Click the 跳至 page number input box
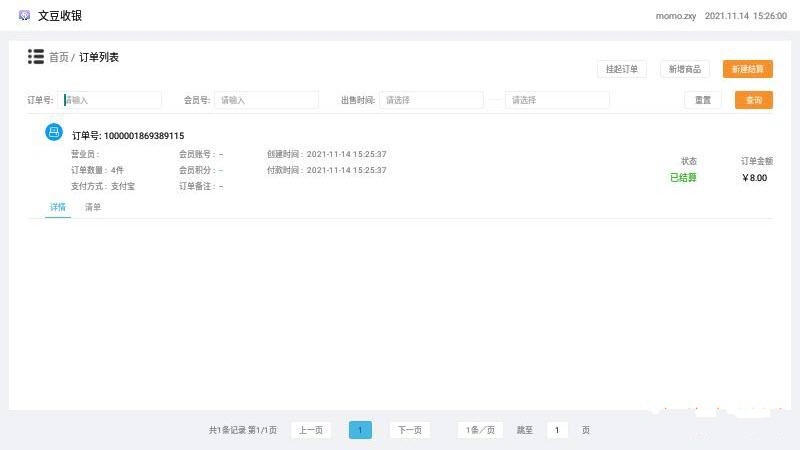800x450 pixels. (x=557, y=430)
